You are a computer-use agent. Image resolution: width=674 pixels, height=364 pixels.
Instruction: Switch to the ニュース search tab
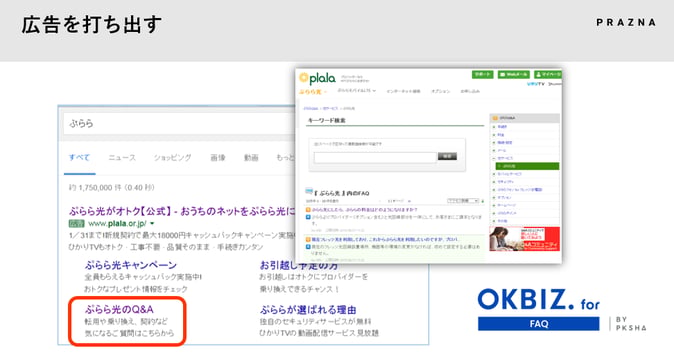(122, 158)
